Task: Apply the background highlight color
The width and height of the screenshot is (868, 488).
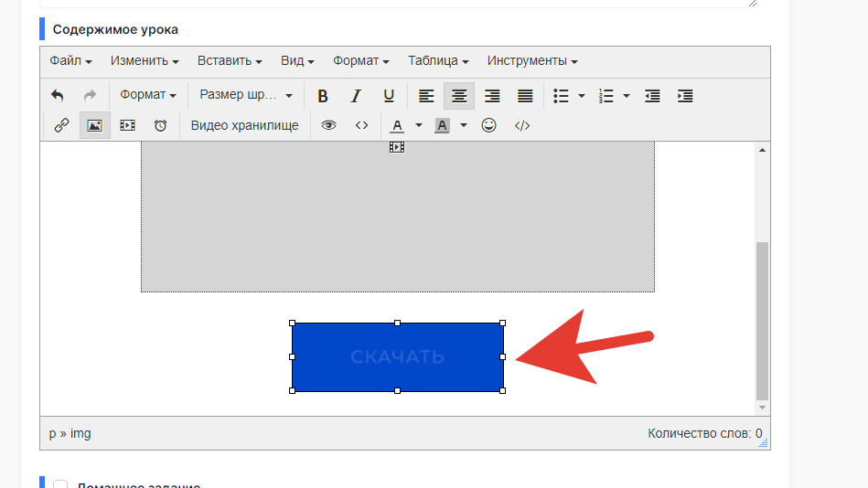Action: pos(442,125)
